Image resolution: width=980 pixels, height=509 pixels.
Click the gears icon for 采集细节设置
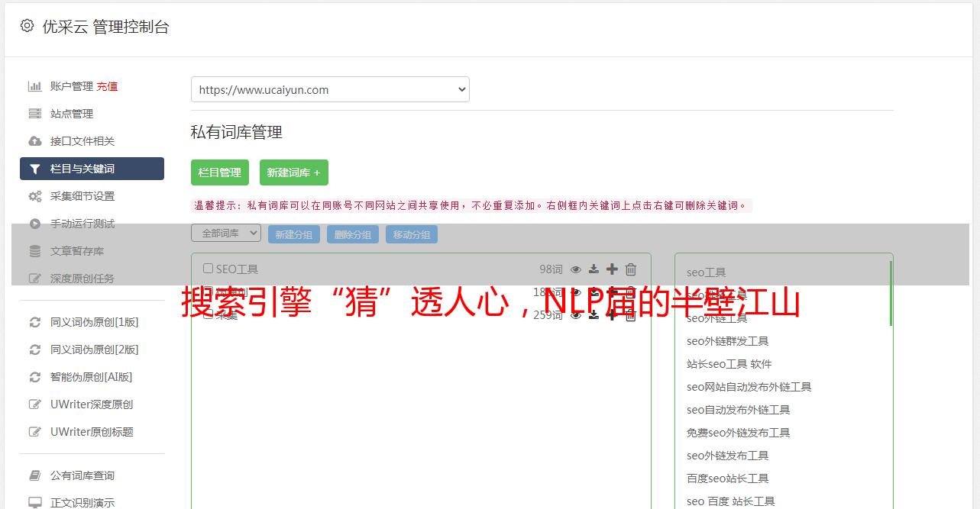click(34, 196)
